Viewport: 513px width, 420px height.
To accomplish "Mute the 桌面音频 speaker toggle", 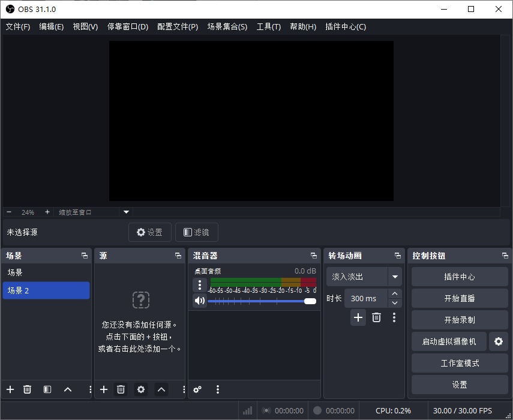I will pyautogui.click(x=200, y=301).
